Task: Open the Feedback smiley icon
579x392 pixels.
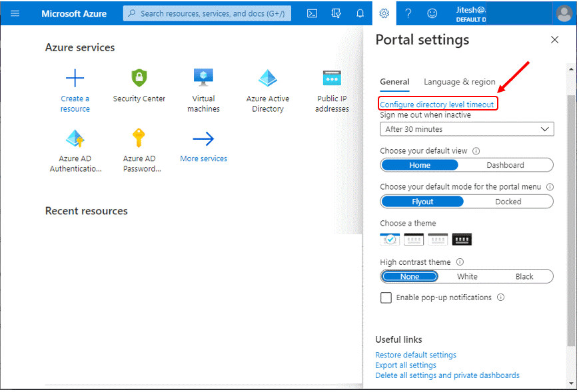Action: [x=432, y=14]
